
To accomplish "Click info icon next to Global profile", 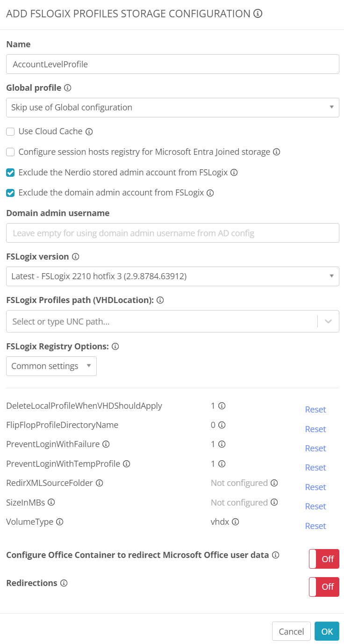I will [68, 88].
